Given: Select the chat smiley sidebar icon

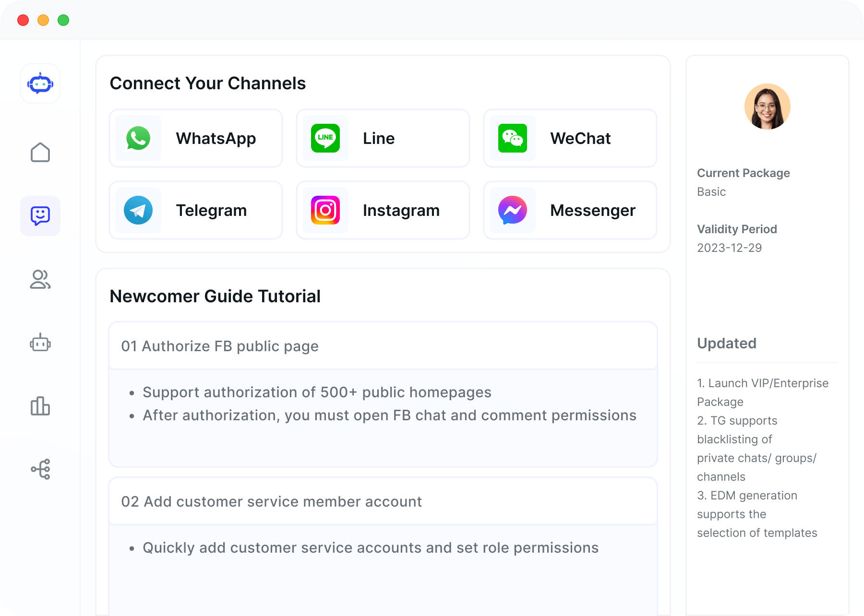Looking at the screenshot, I should (40, 216).
